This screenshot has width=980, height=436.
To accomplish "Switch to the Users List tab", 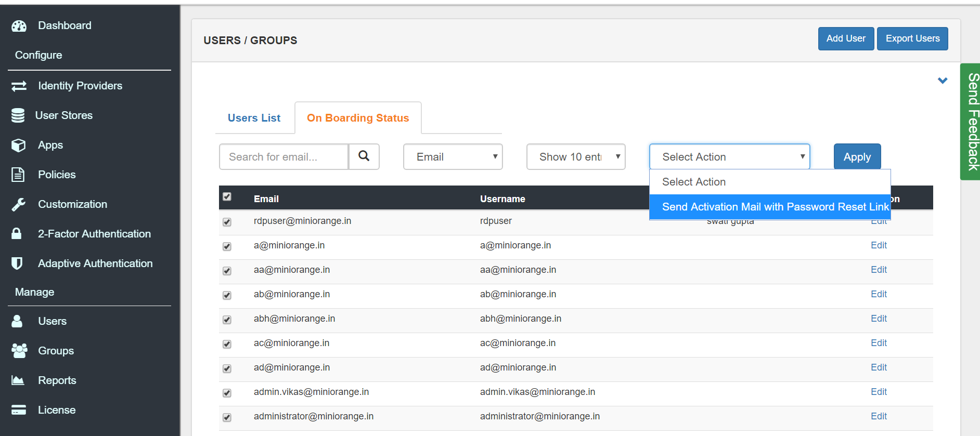I will [x=254, y=118].
